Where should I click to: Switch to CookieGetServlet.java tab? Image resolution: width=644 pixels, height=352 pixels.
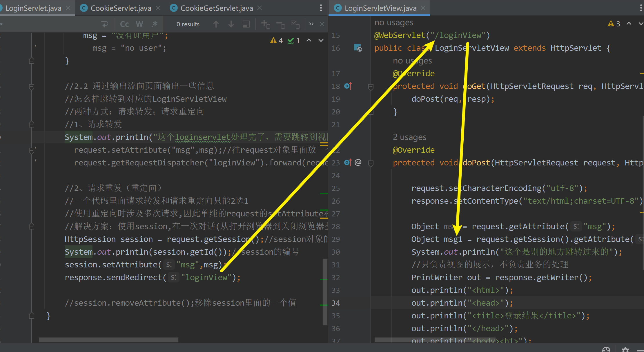[x=216, y=8]
